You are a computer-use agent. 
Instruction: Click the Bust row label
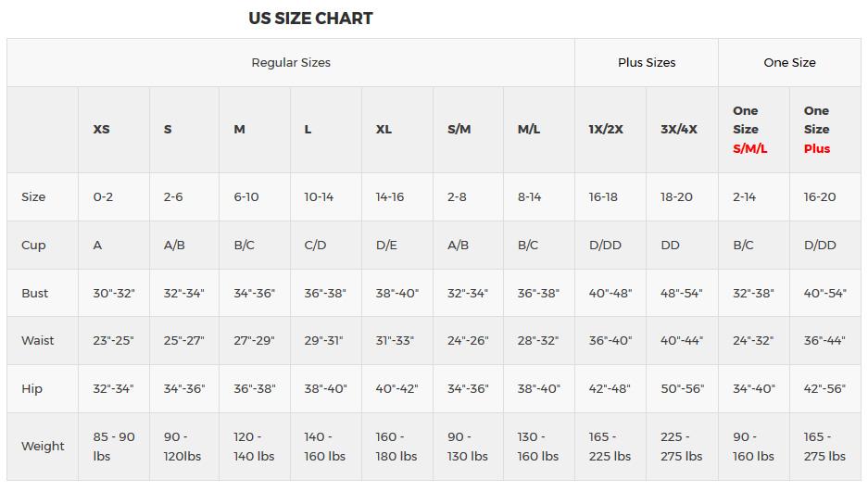pos(35,294)
